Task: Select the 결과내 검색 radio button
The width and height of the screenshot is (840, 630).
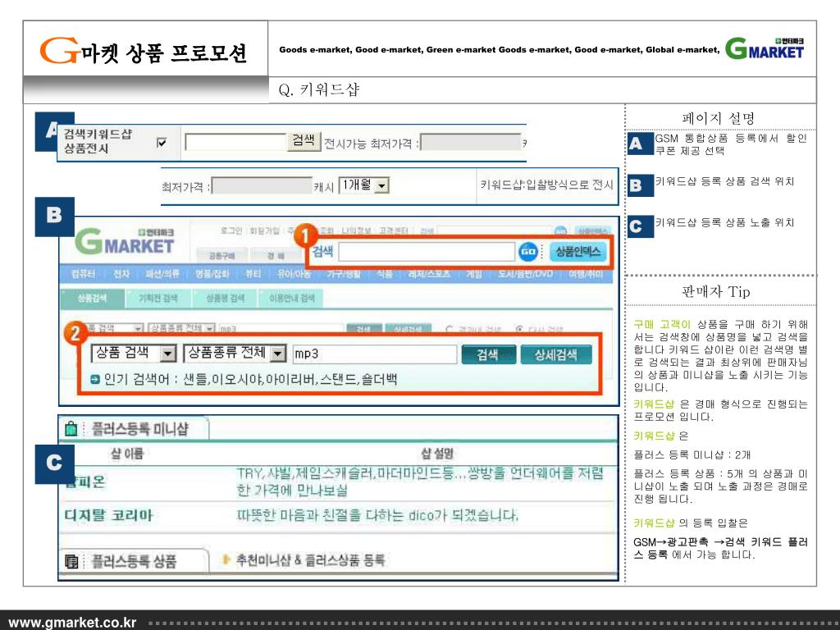Action: pyautogui.click(x=449, y=328)
